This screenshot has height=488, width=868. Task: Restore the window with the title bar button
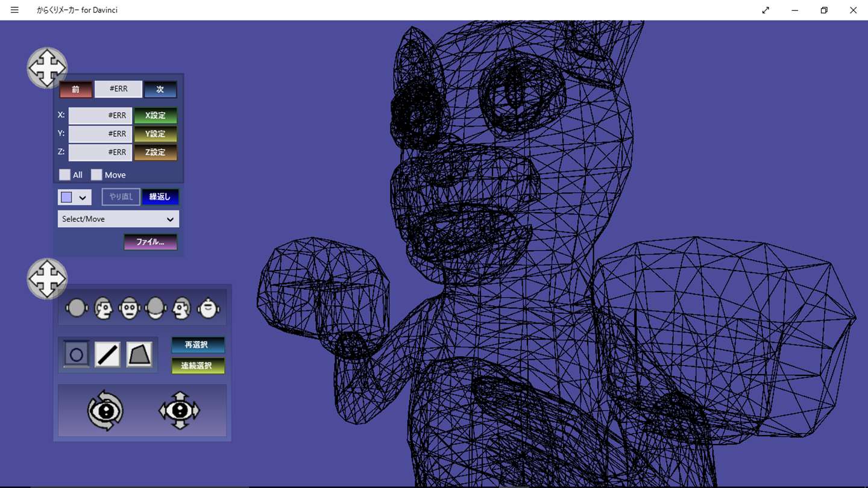click(x=824, y=10)
